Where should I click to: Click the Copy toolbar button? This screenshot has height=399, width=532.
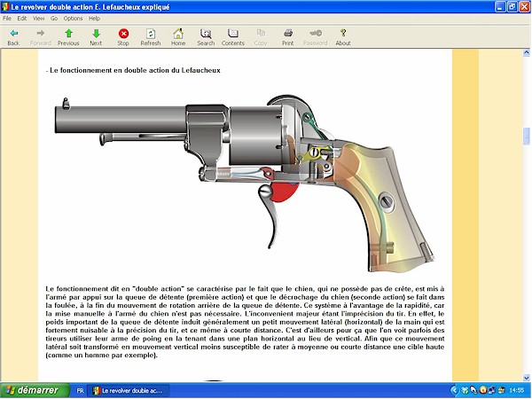click(x=261, y=37)
